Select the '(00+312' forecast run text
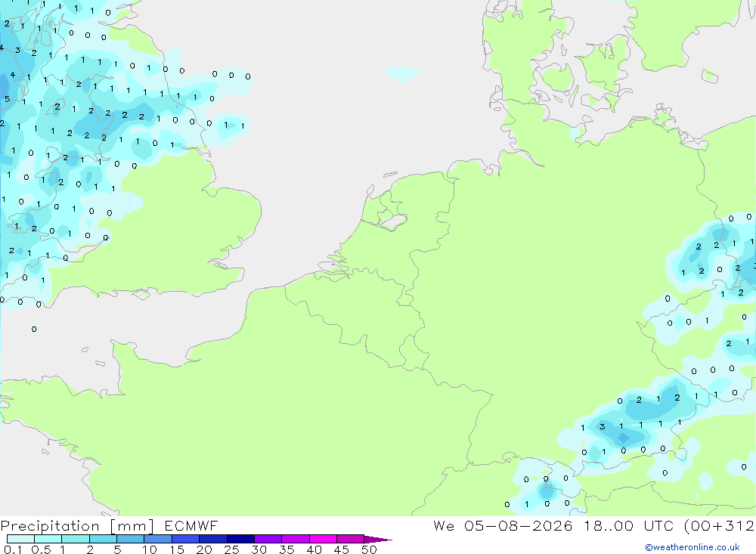Screen dimensions: 756x554 (720, 526)
